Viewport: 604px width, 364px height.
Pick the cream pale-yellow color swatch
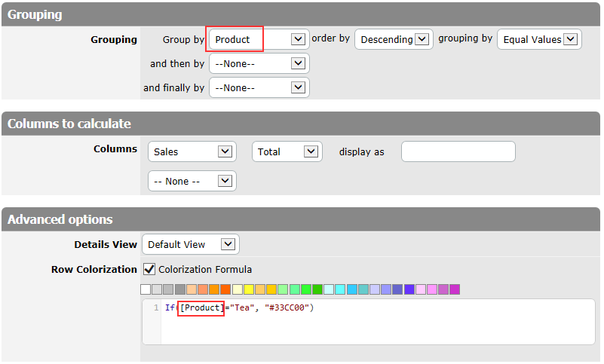coord(238,289)
